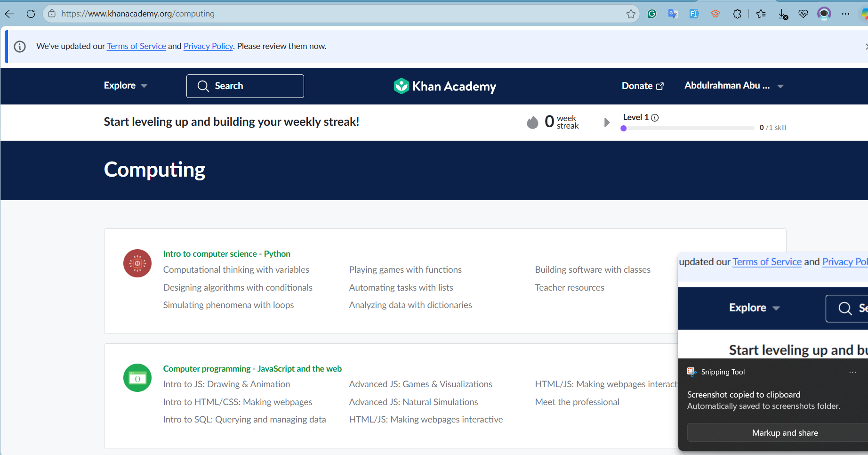The width and height of the screenshot is (868, 455).
Task: Click the Level 1 info icon
Action: [x=655, y=118]
